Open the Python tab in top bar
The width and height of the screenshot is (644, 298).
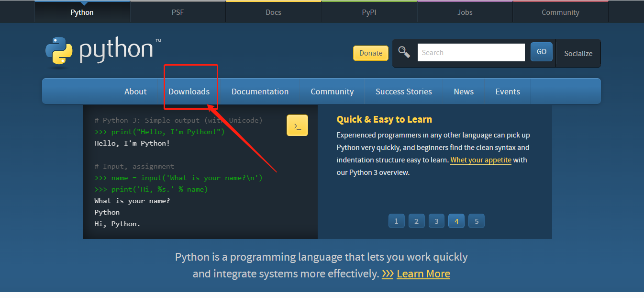(82, 12)
